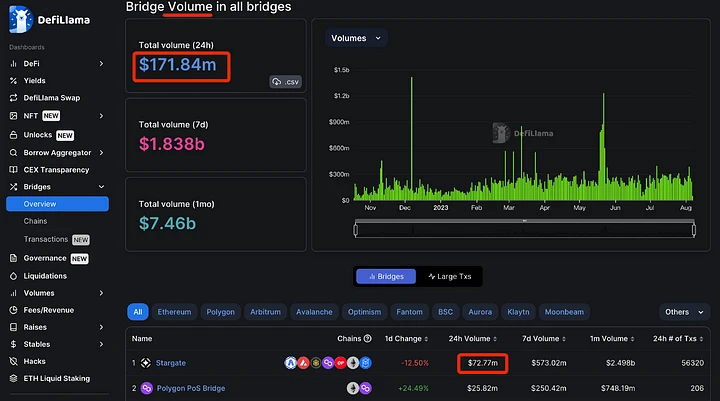The width and height of the screenshot is (720, 401).
Task: Click the Polygon PoS Bridge icon
Action: tap(145, 387)
